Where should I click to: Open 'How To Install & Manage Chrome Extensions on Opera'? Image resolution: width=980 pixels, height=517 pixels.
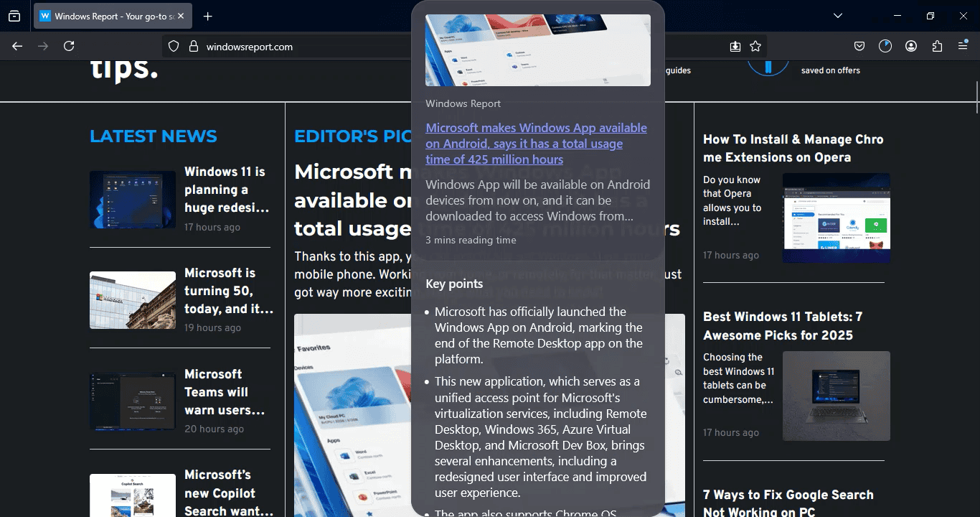click(793, 148)
